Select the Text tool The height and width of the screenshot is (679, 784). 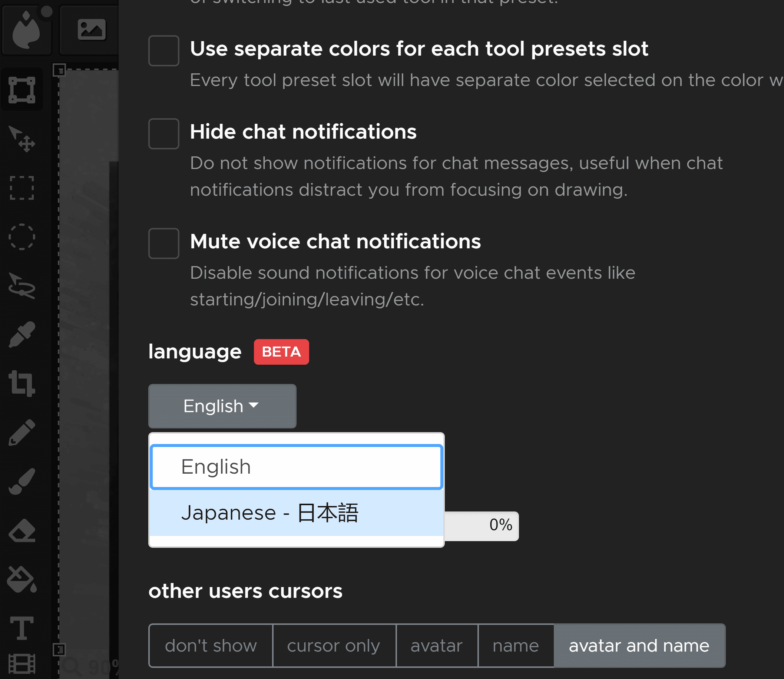[x=22, y=628]
